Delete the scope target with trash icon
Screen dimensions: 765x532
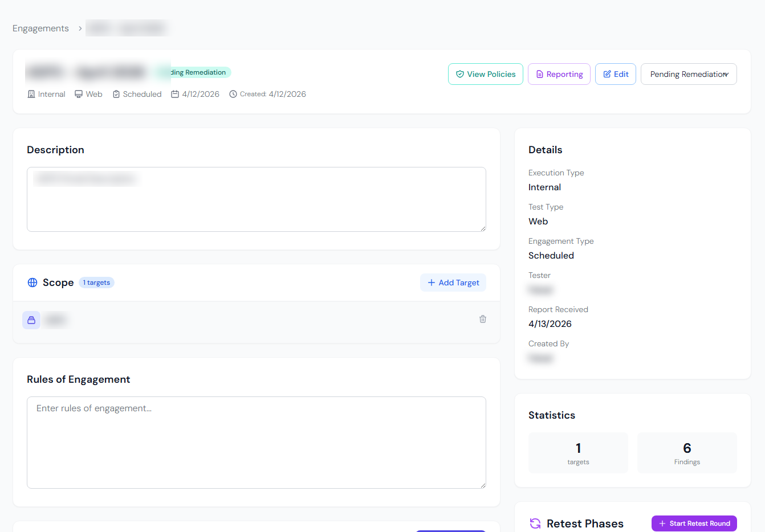point(483,319)
